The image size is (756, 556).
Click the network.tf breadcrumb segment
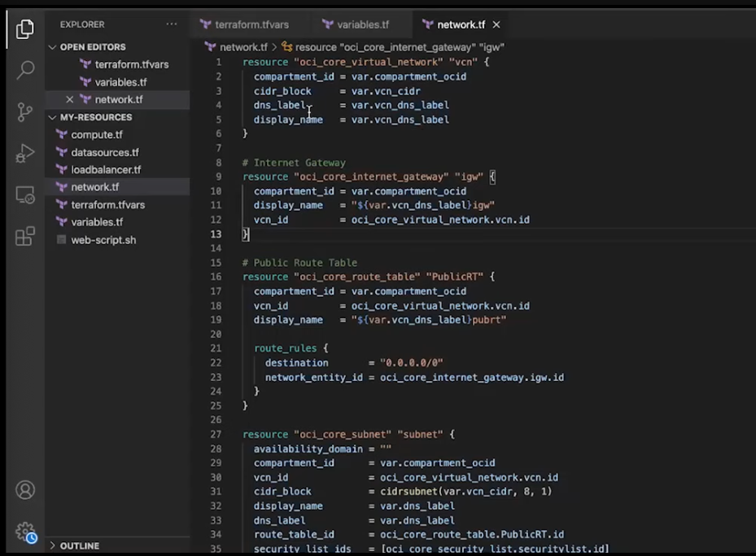tap(243, 47)
